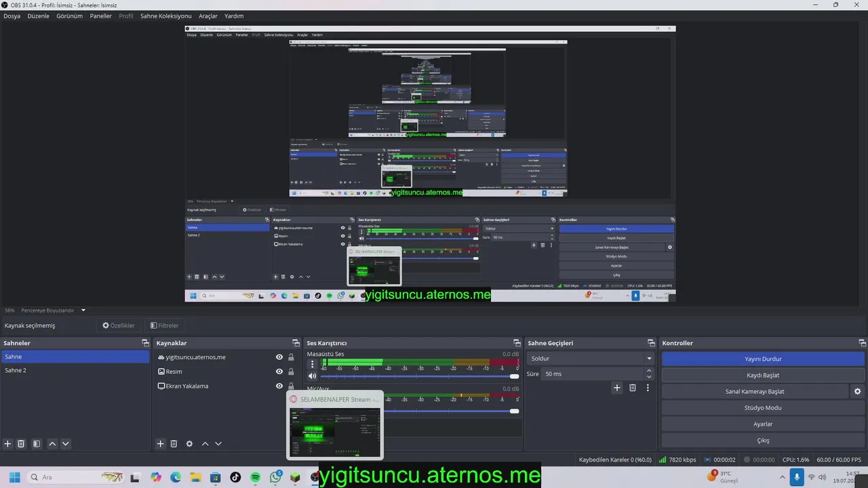
Task: Launch Microsoft Edge from taskbar
Action: point(176,477)
